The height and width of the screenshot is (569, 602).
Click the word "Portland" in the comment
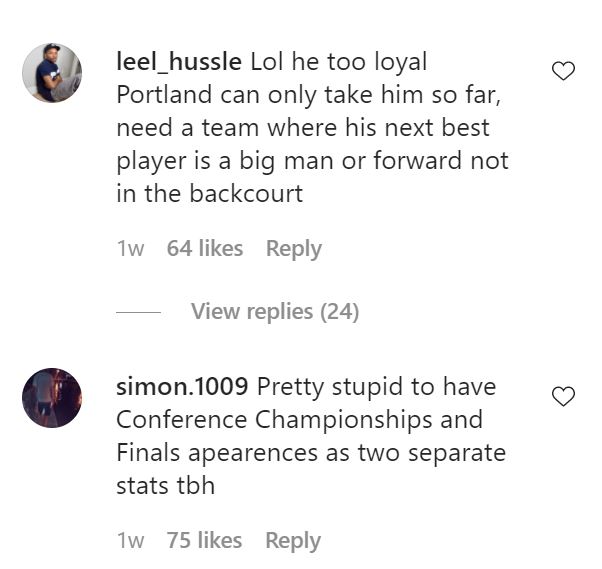tap(162, 95)
